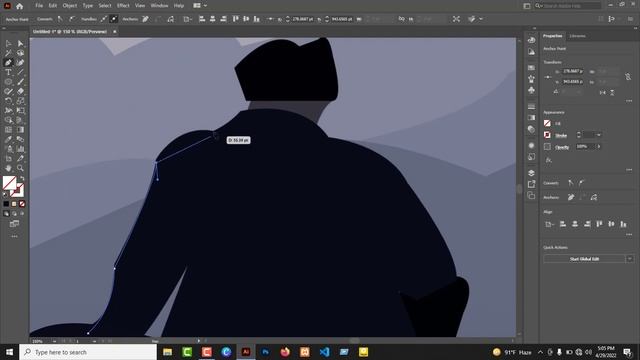The width and height of the screenshot is (640, 360).
Task: Click Start Global Edit button
Action: [x=584, y=259]
